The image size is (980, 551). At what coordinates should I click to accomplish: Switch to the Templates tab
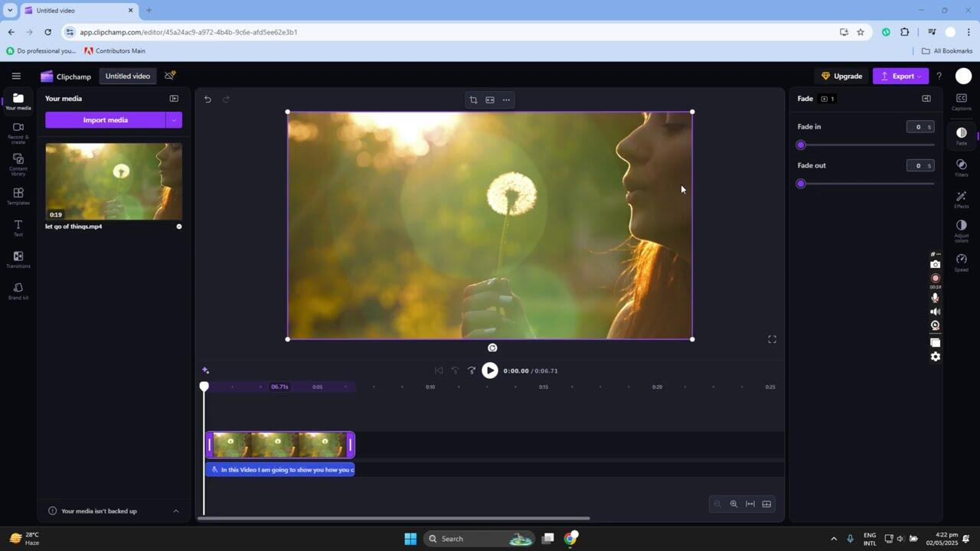point(18,196)
